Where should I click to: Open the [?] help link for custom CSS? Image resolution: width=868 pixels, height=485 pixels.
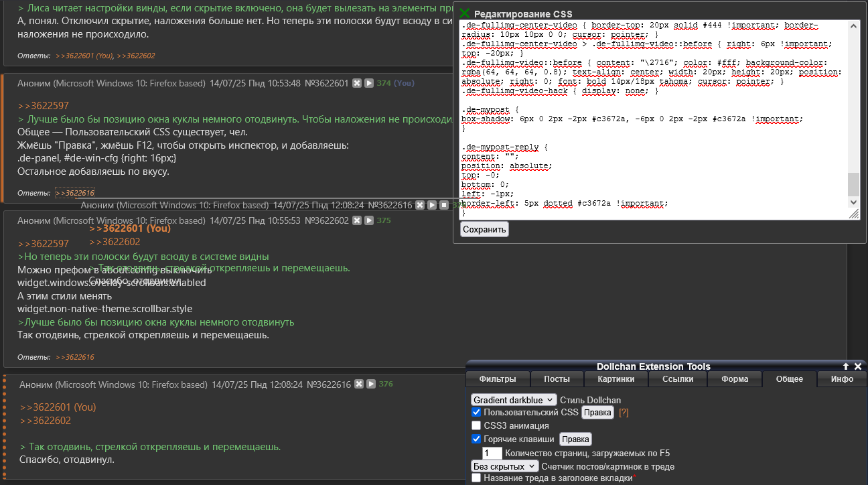tap(624, 413)
